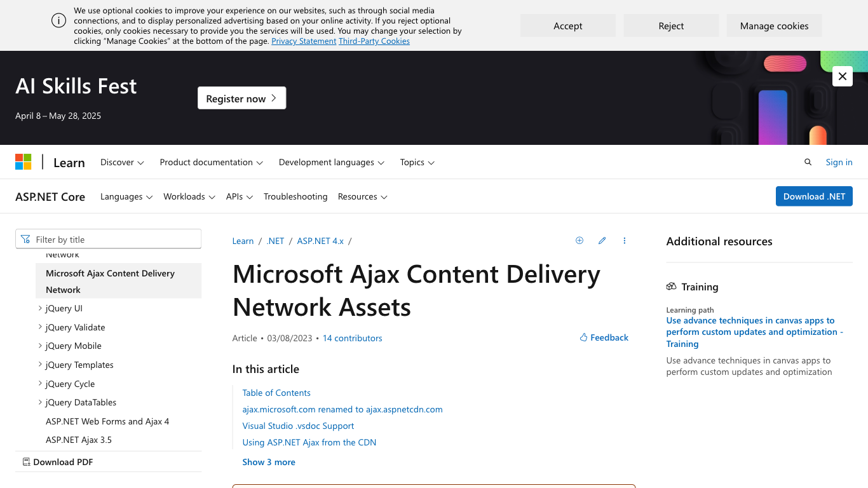The width and height of the screenshot is (868, 488).
Task: Click the add to collection plus icon
Action: tap(580, 241)
